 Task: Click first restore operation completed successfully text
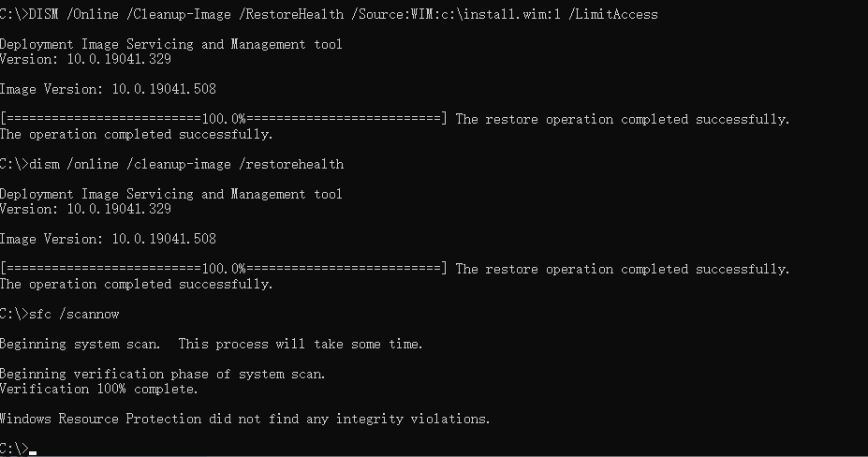623,120
